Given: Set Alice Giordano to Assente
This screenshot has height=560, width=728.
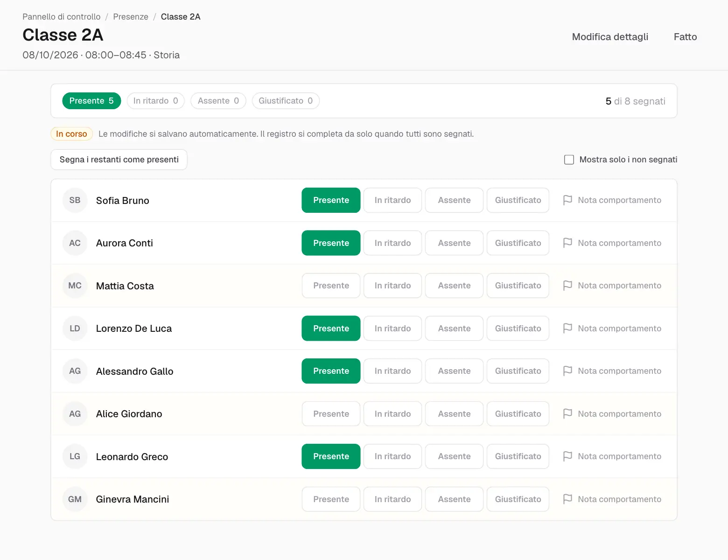Looking at the screenshot, I should 454,414.
